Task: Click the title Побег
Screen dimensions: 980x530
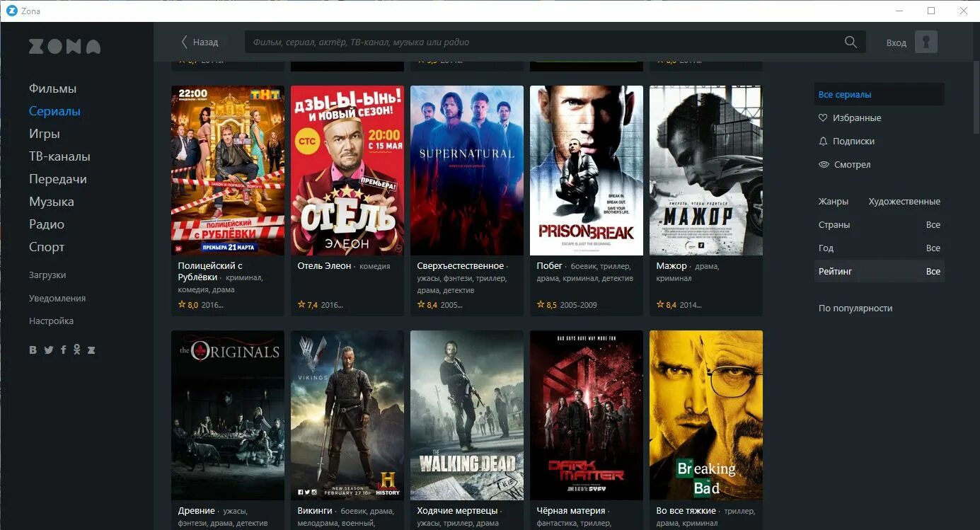Action: (550, 266)
